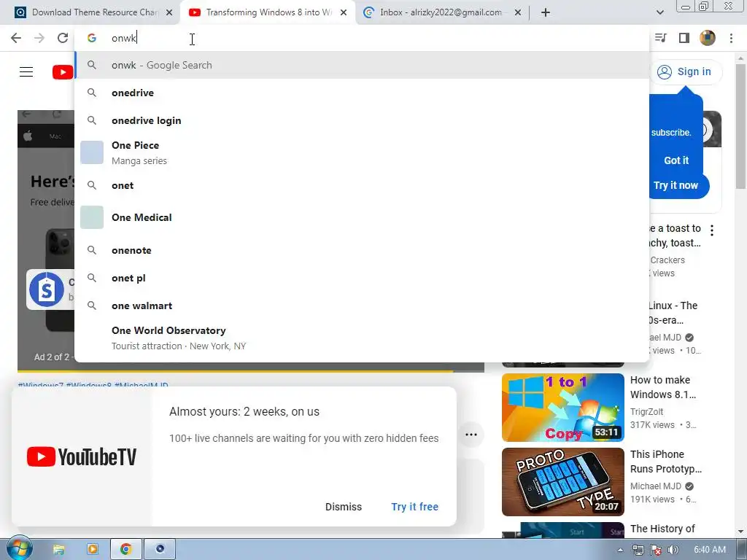Image resolution: width=747 pixels, height=560 pixels.
Task: Open the volume speaker tray icon
Action: tap(673, 550)
